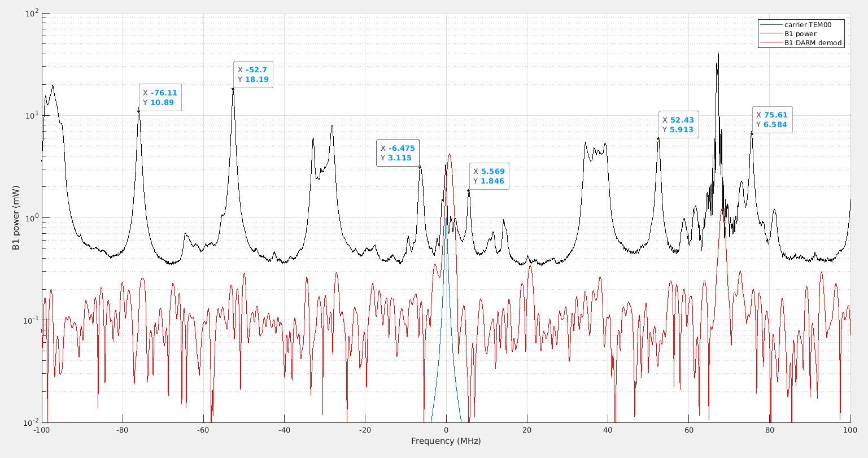Click the data tip at X -6.475
The height and width of the screenshot is (458, 868).
(x=398, y=153)
